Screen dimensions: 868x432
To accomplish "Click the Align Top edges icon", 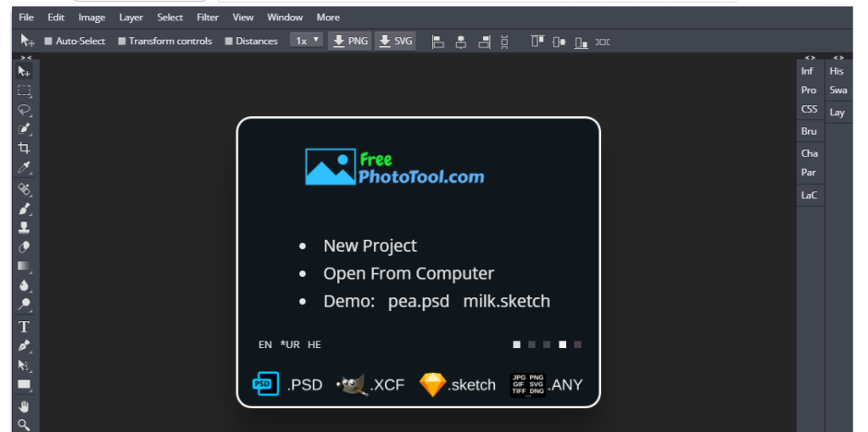I will (537, 42).
